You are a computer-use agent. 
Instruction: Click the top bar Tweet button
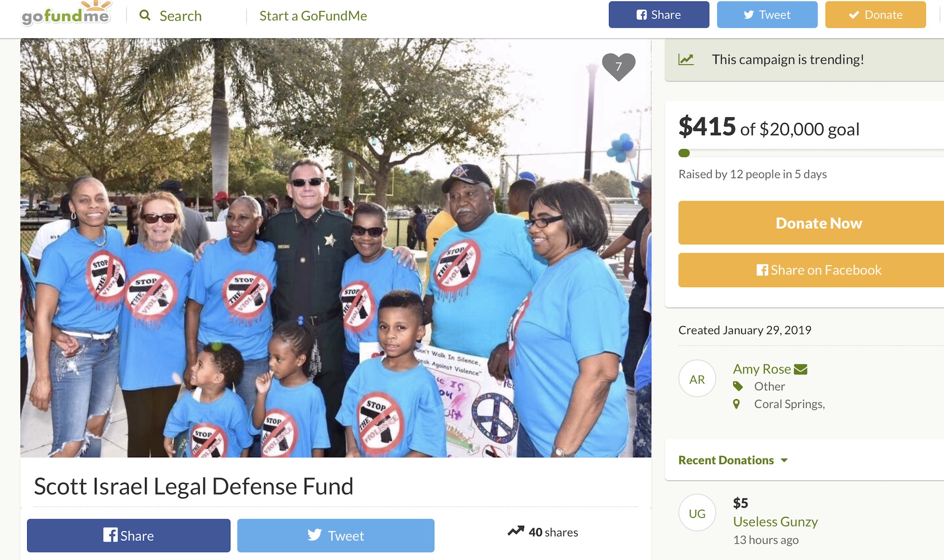[x=767, y=15]
